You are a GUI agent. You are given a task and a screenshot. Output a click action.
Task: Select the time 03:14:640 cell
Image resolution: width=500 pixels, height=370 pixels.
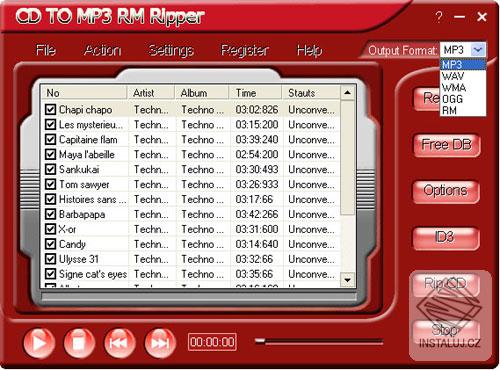click(x=256, y=244)
